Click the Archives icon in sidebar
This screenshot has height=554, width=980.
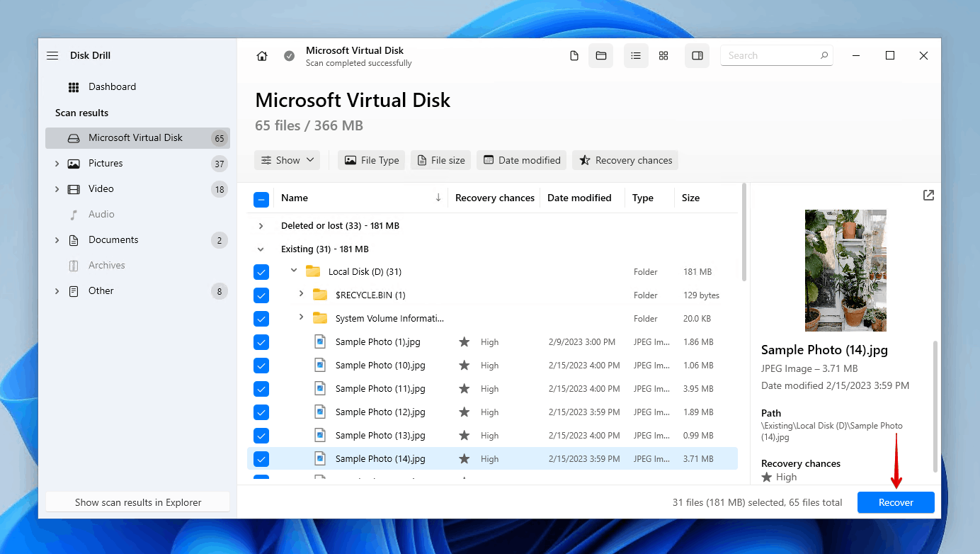[74, 266]
